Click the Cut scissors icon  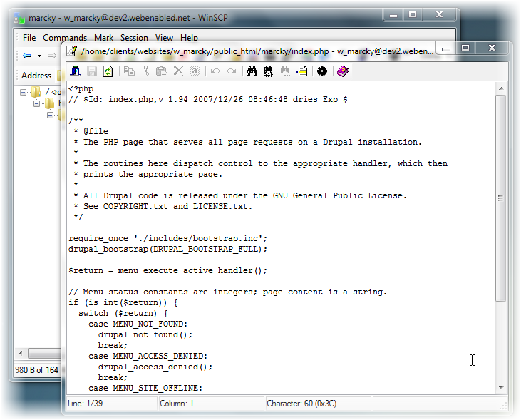pyautogui.click(x=145, y=71)
